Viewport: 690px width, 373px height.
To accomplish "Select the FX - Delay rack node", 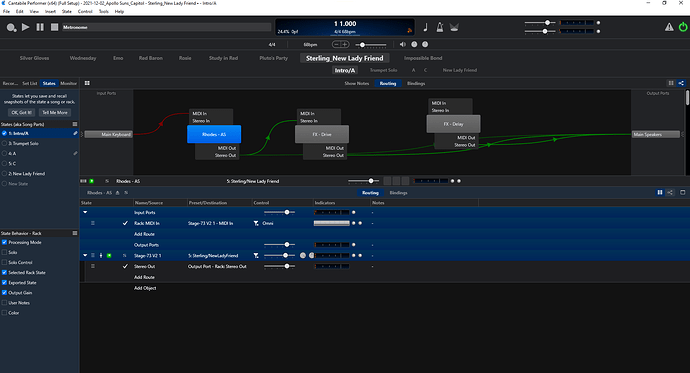I will pyautogui.click(x=453, y=124).
